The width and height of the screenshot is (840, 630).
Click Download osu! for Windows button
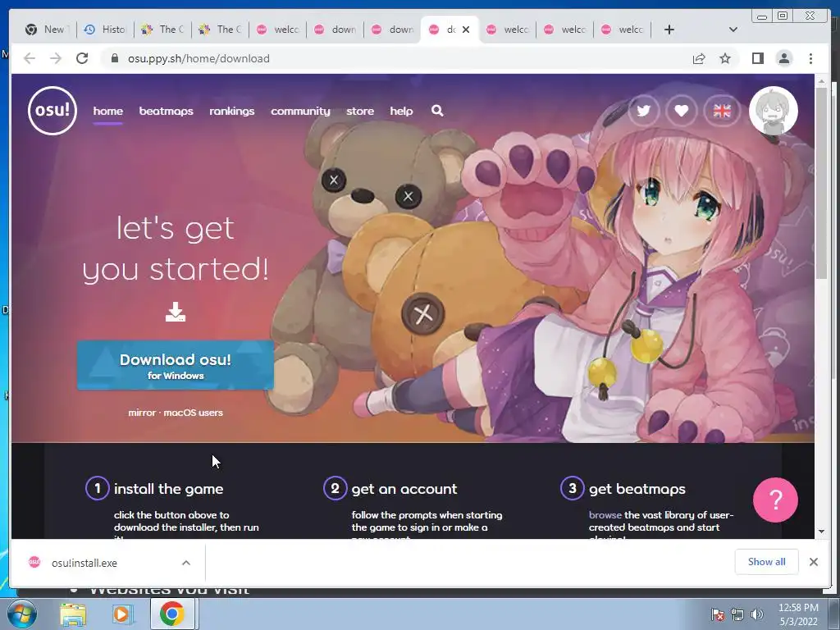[176, 365]
